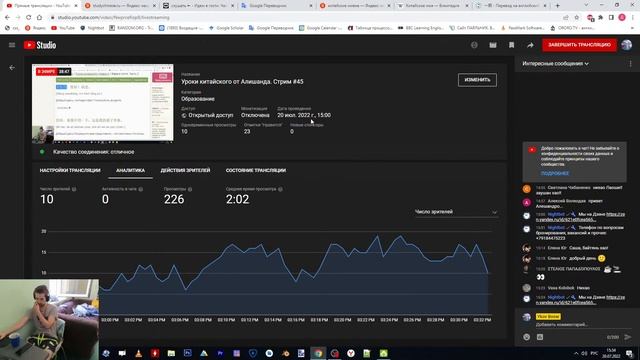Screen dimensions: 640x360
Task: Open Photoshop from the taskbar
Action: coord(187,353)
